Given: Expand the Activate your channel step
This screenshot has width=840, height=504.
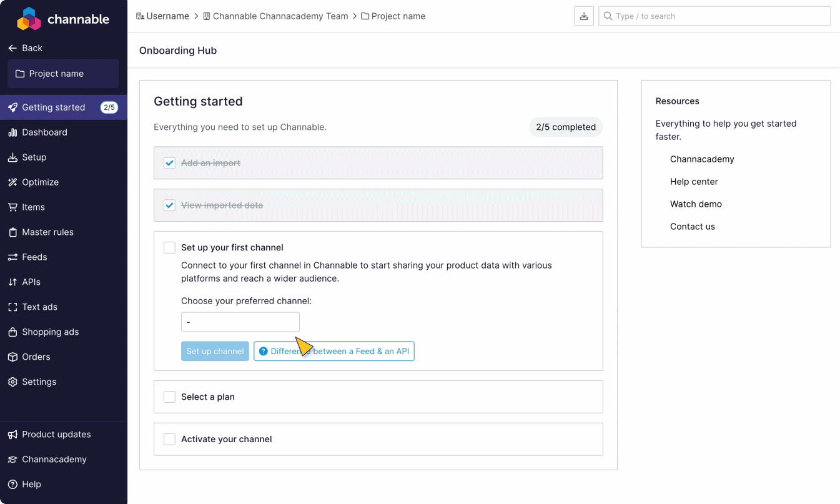Looking at the screenshot, I should pos(227,440).
